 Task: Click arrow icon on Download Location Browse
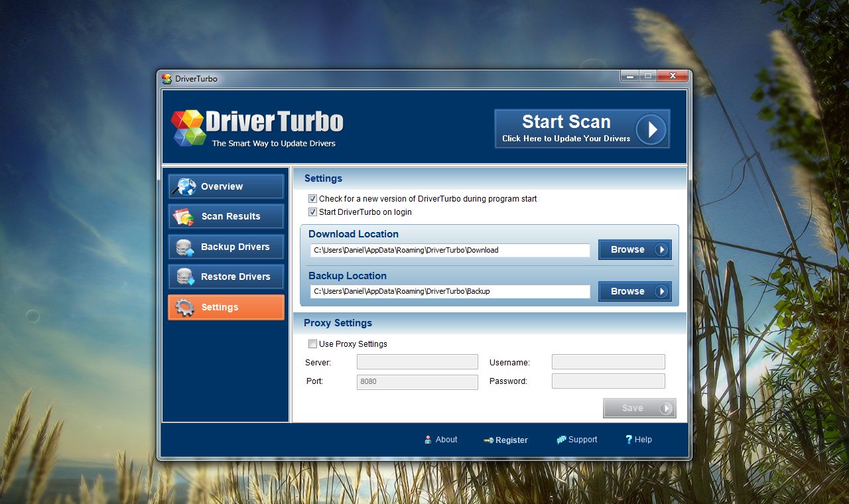click(661, 250)
